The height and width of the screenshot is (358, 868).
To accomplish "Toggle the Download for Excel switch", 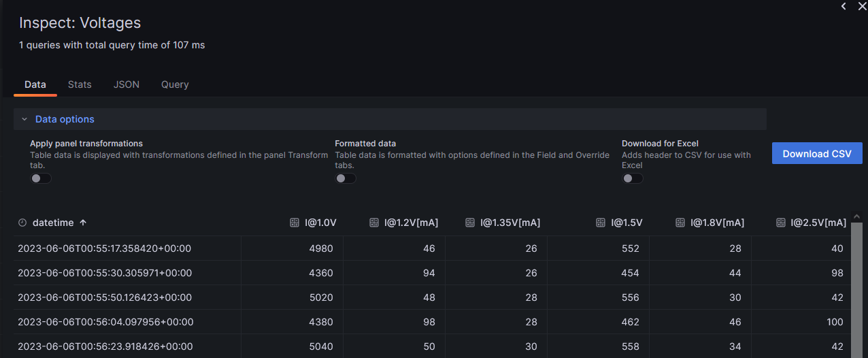I will click(633, 178).
